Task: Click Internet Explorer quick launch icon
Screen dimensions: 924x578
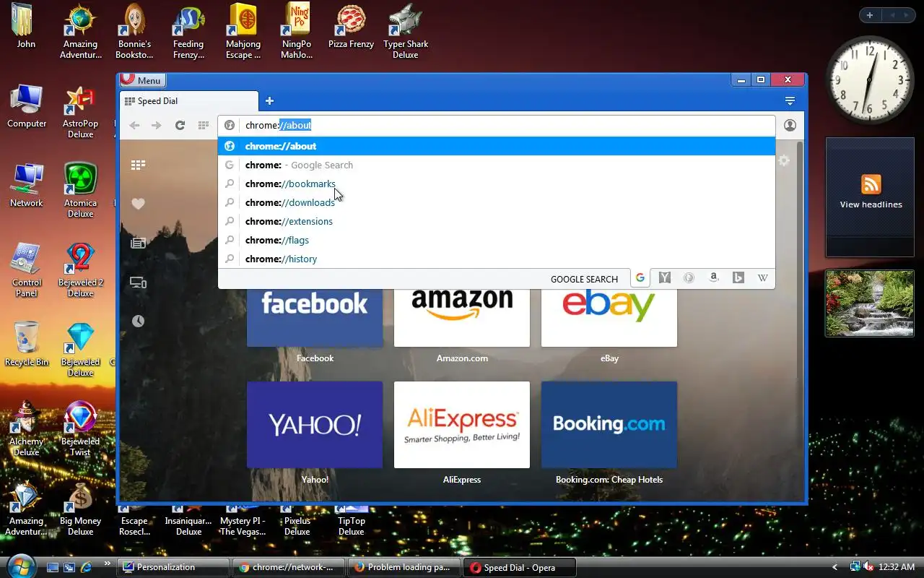Action: point(87,567)
